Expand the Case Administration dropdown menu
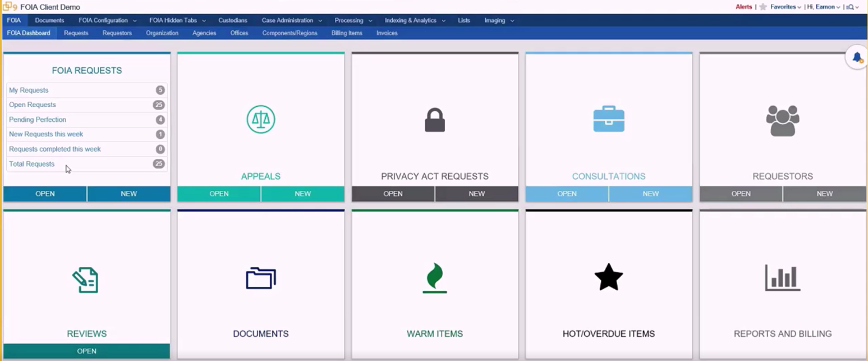Screen dimensions: 868x361 pyautogui.click(x=291, y=20)
